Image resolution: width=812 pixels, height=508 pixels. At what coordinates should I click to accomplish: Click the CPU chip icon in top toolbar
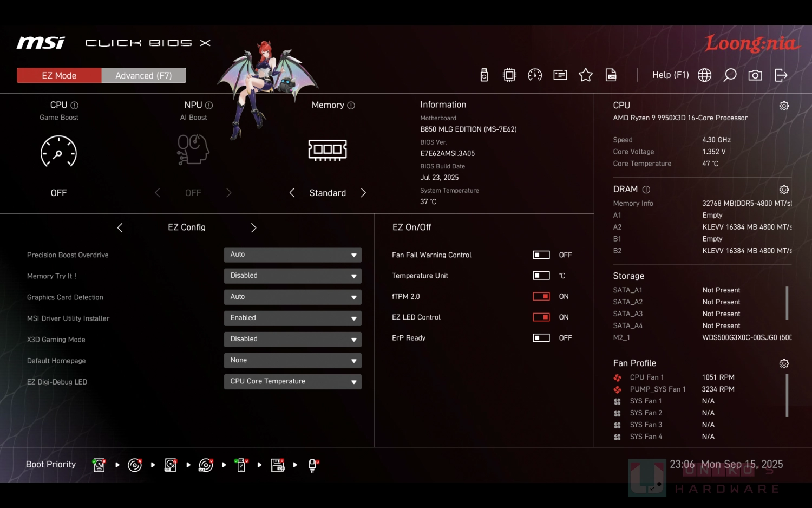[x=509, y=75]
